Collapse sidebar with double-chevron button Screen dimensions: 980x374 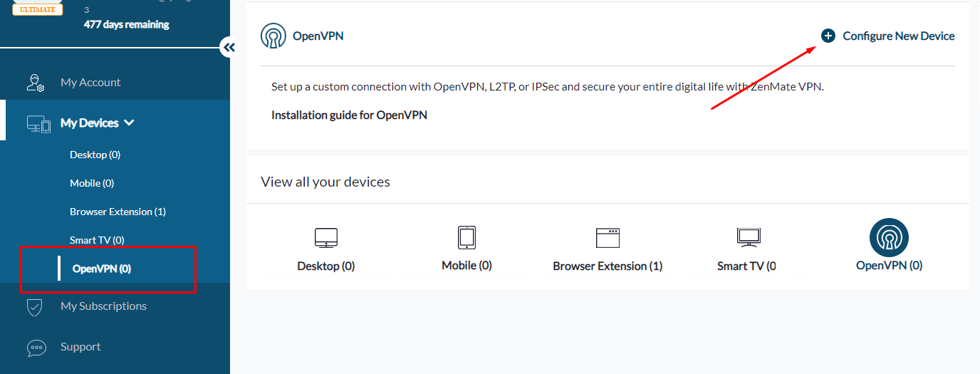(x=229, y=48)
